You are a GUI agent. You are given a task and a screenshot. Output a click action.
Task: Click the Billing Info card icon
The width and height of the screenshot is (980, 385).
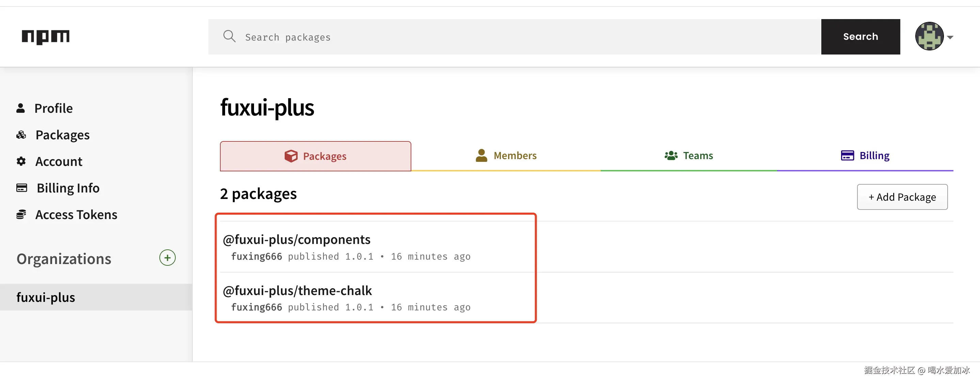[x=22, y=188]
